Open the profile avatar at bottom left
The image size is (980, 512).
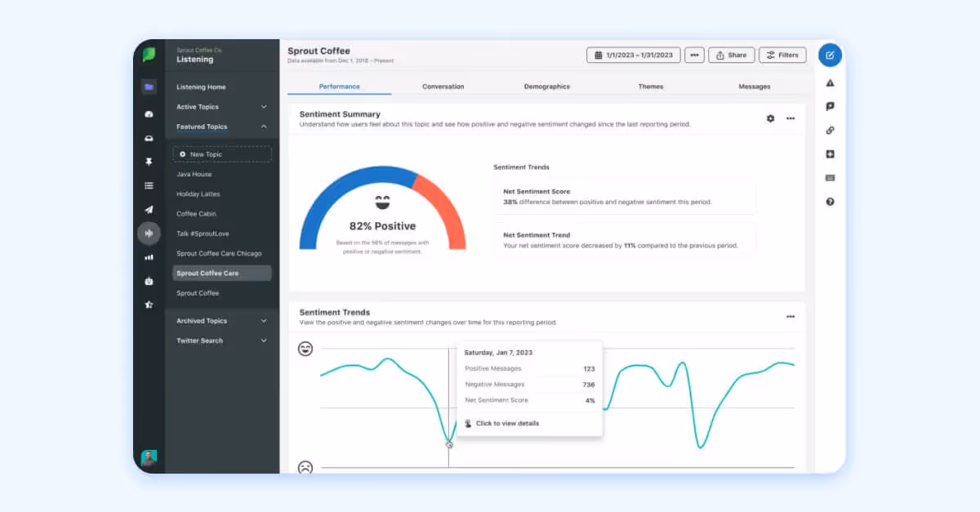point(149,458)
